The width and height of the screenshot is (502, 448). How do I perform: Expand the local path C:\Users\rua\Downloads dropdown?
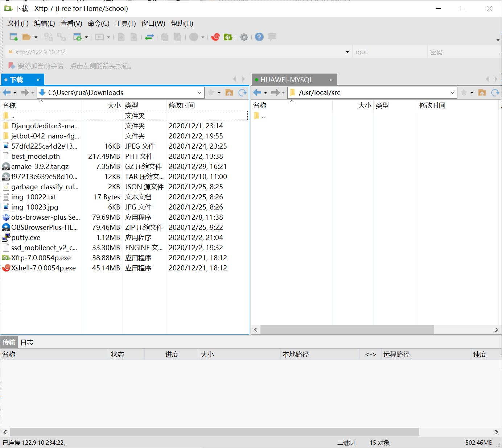tap(199, 92)
